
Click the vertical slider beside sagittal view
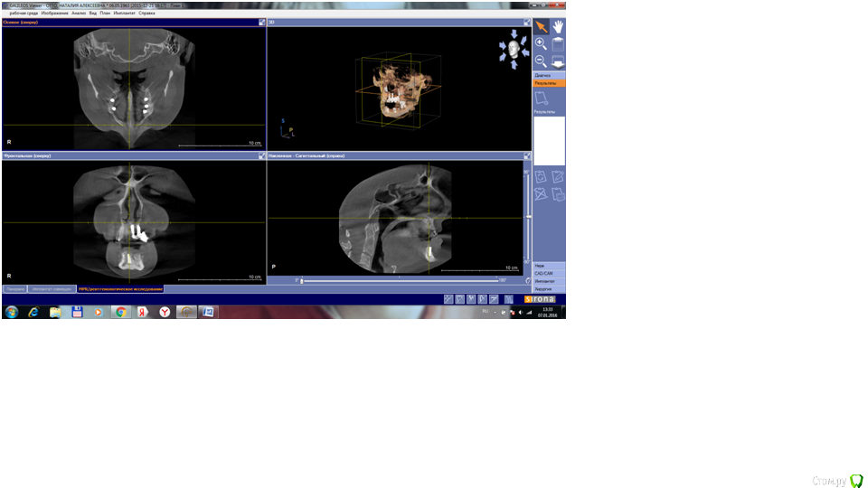click(527, 217)
